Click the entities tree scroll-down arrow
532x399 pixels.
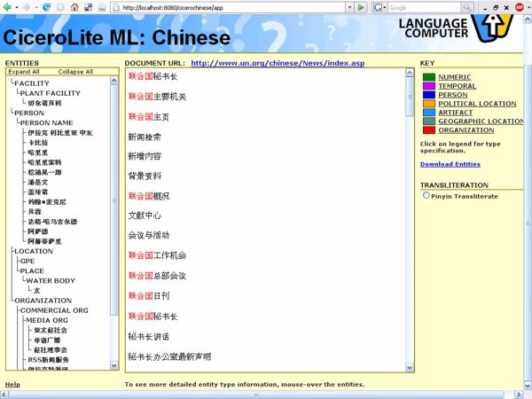click(114, 365)
